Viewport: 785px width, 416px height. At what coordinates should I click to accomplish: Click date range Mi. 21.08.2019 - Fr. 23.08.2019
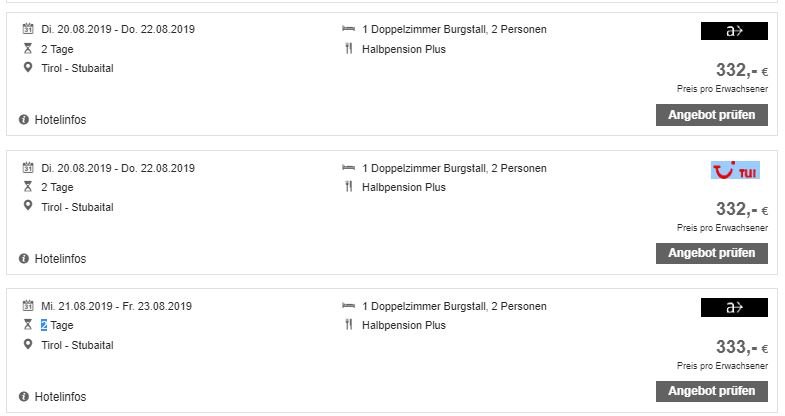click(117, 306)
